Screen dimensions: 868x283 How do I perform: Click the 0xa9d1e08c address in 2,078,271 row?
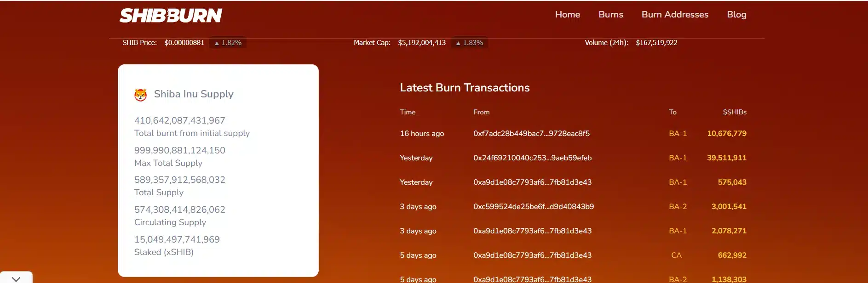[x=532, y=231]
